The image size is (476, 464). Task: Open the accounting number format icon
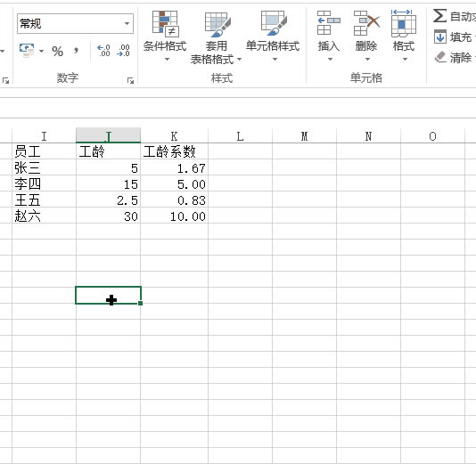point(27,51)
